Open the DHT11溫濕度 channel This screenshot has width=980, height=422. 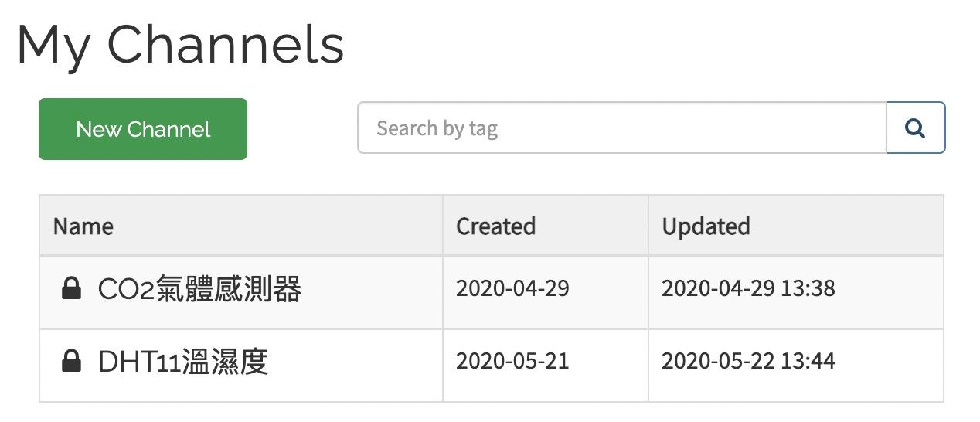pos(183,361)
